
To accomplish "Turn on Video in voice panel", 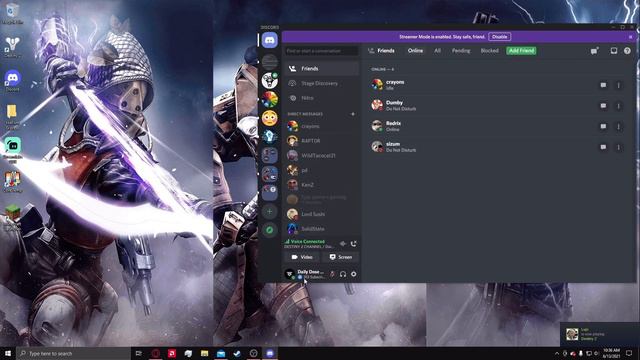I will tap(302, 257).
